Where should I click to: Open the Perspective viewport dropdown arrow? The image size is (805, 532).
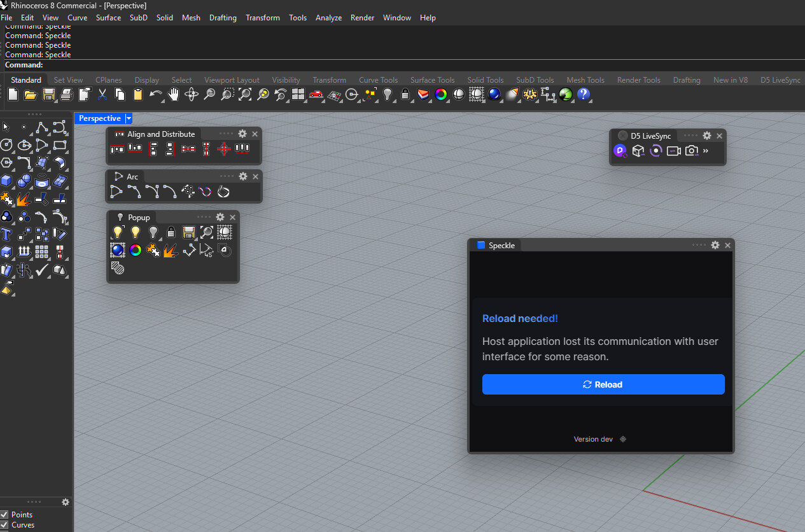coord(129,118)
